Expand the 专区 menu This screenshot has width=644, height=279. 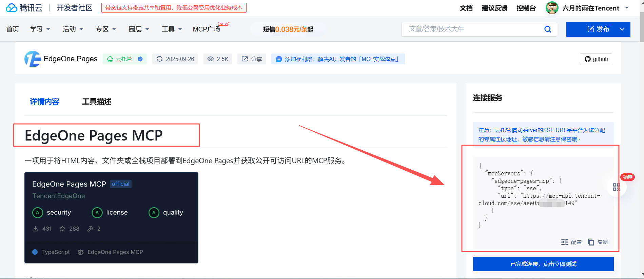click(x=106, y=29)
